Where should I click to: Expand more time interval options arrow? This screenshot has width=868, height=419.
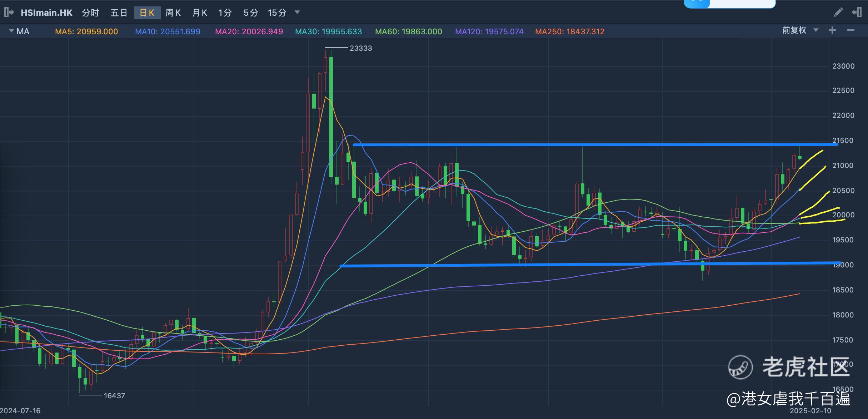pyautogui.click(x=297, y=13)
